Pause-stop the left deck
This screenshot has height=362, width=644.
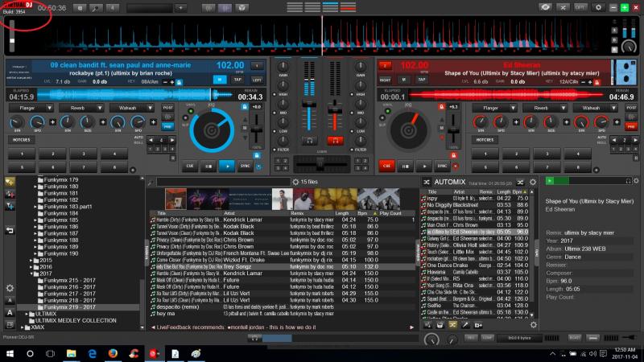208,167
